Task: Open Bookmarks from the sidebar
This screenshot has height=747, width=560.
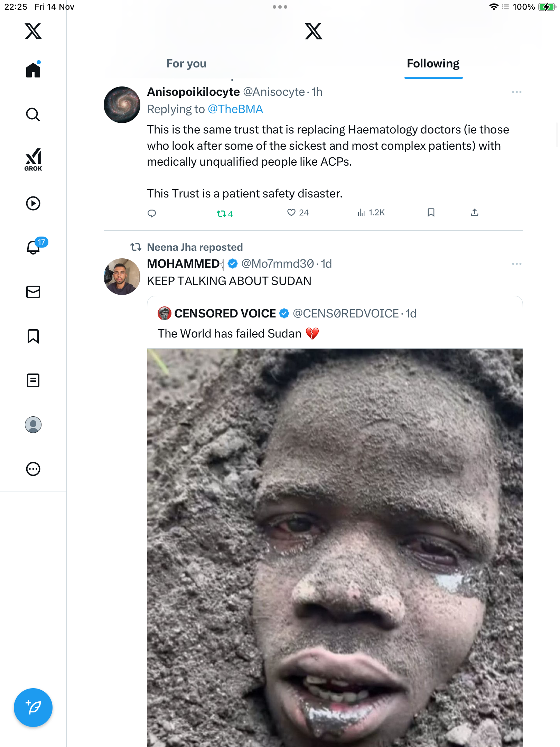Action: [33, 336]
